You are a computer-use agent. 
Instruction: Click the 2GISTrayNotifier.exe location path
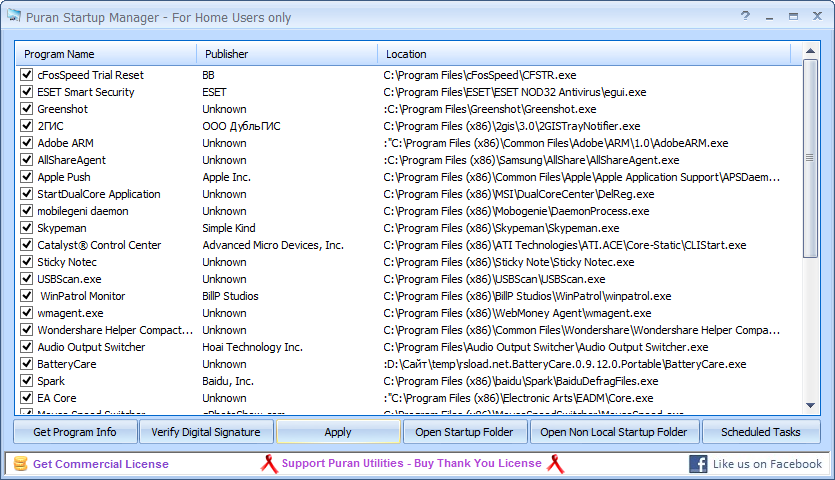tap(512, 126)
